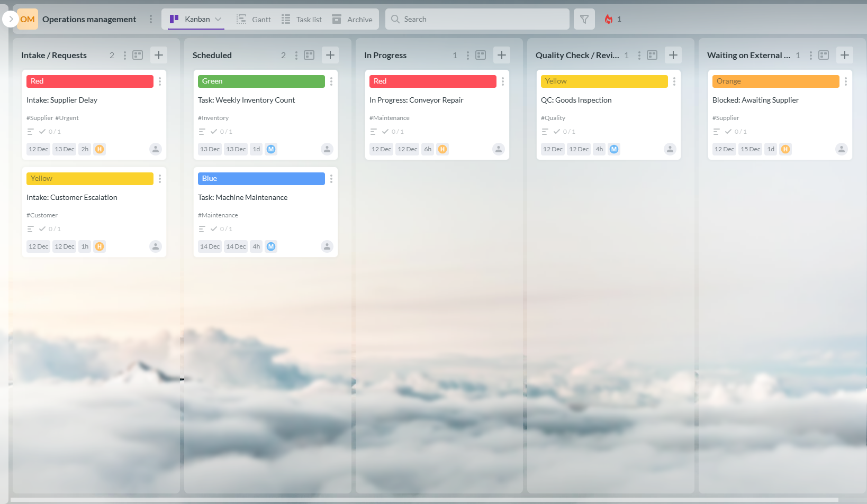
Task: Open the three-dot menu on Operations management
Action: [x=151, y=19]
